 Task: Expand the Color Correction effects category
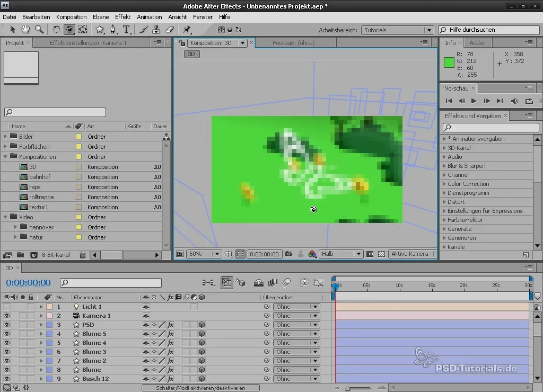coord(444,184)
